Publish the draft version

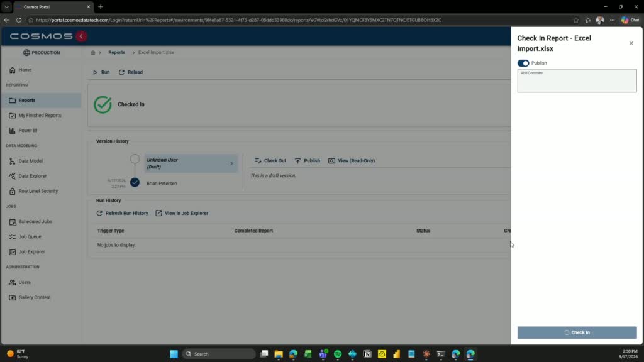point(307,160)
